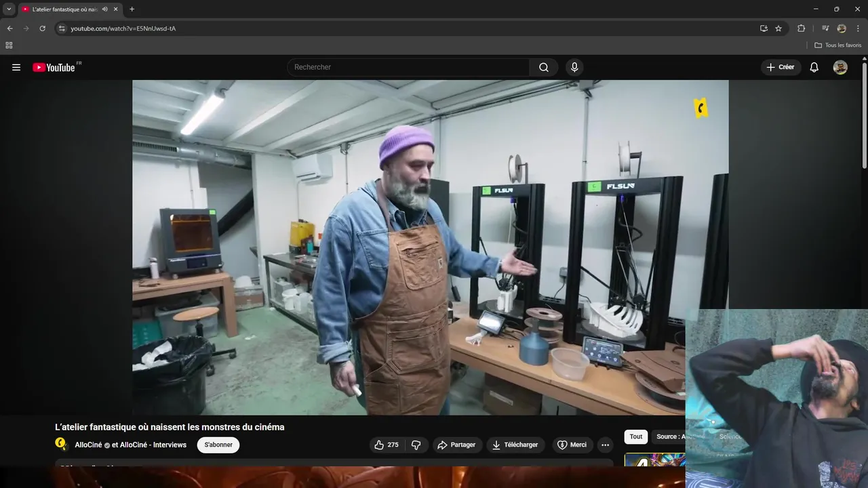
Task: Open site information icon in address bar
Action: pyautogui.click(x=62, y=28)
